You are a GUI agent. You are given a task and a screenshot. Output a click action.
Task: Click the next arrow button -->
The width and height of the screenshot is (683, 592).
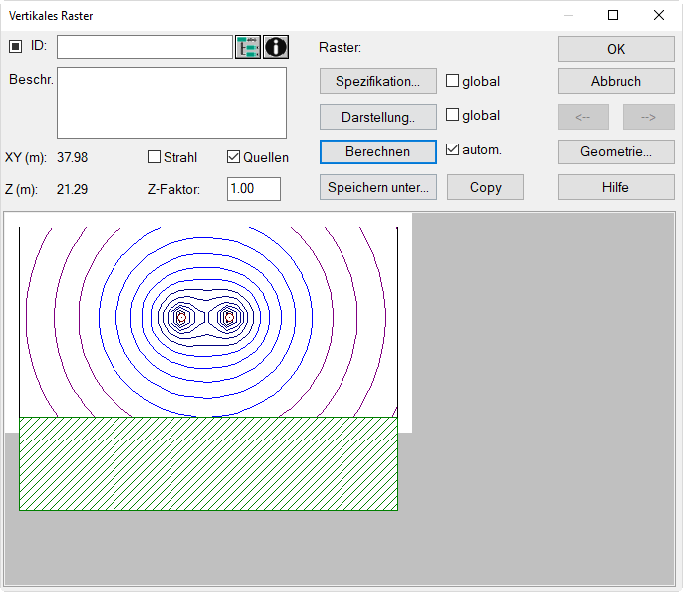649,117
